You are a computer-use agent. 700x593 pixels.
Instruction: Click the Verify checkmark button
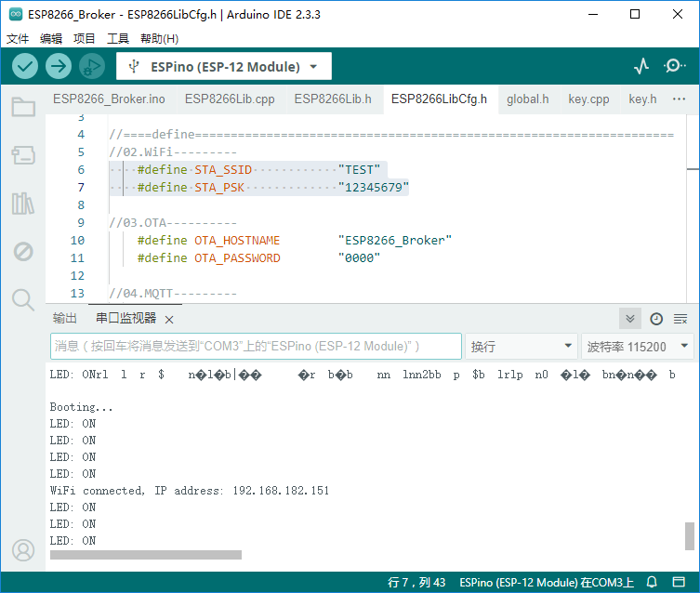coord(25,67)
